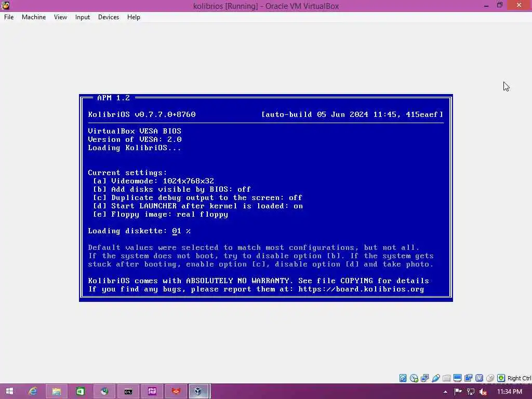532x399 pixels.
Task: Click the optical disk indicator icon
Action: (x=414, y=378)
